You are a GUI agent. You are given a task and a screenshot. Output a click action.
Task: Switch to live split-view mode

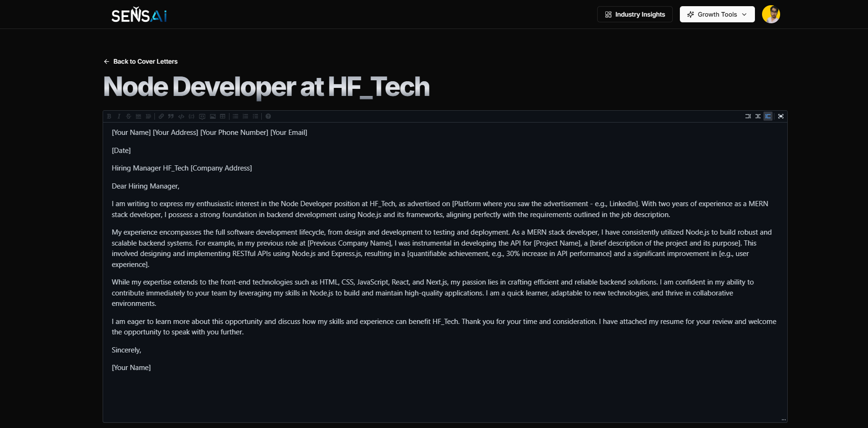point(758,116)
